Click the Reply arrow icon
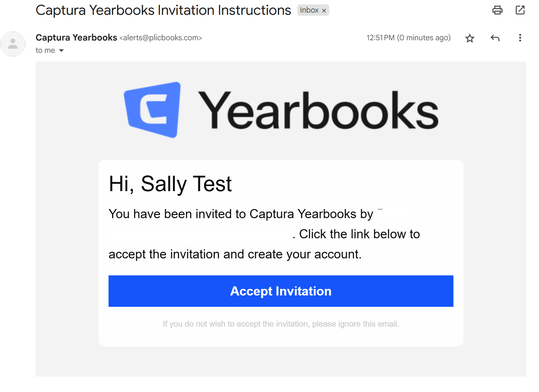The height and width of the screenshot is (392, 539). pyautogui.click(x=495, y=38)
